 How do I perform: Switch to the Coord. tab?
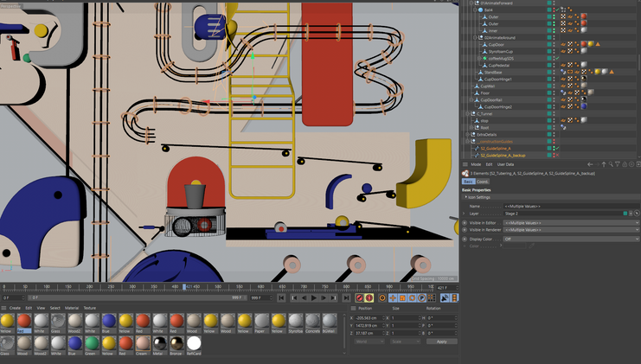click(483, 182)
